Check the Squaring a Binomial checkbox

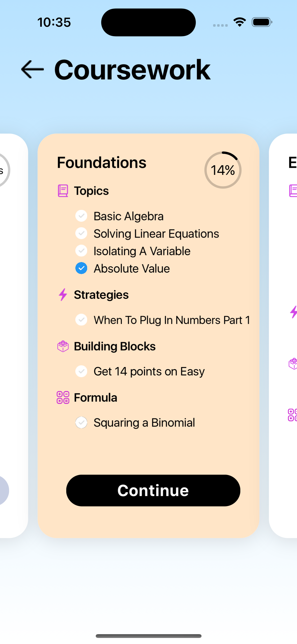(x=81, y=423)
